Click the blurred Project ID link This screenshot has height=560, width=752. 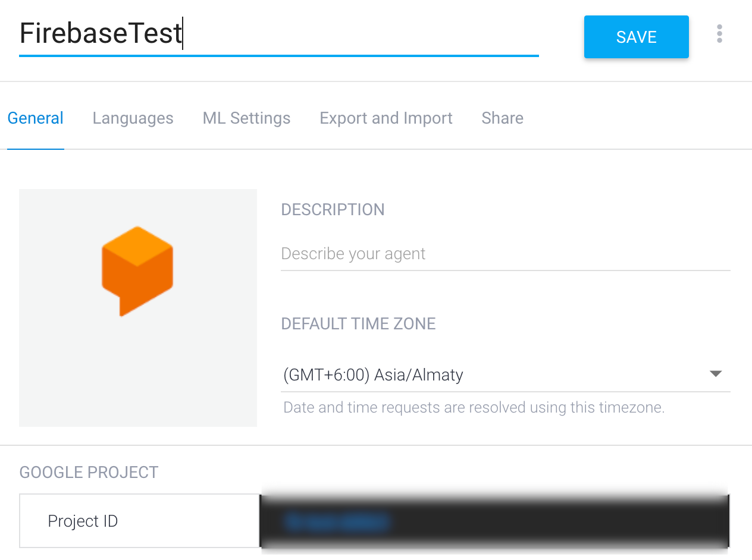[336, 522]
